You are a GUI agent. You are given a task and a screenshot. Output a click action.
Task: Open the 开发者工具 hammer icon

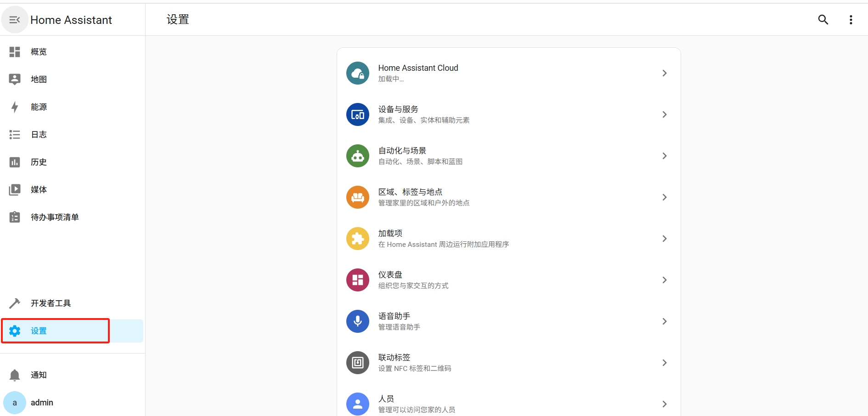pyautogui.click(x=15, y=303)
